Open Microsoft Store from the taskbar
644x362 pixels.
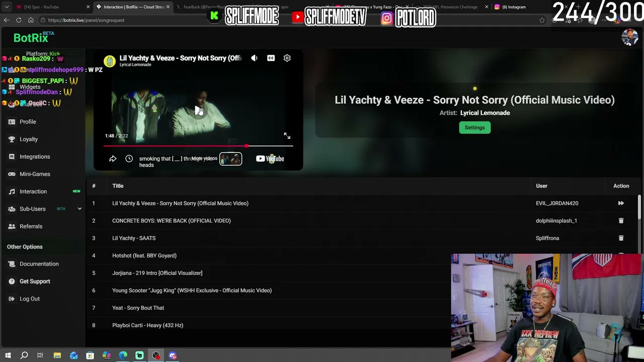click(90, 355)
